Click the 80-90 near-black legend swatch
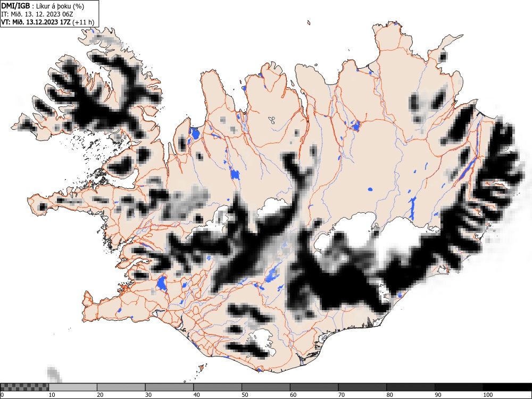The width and height of the screenshot is (532, 399). click(410, 387)
